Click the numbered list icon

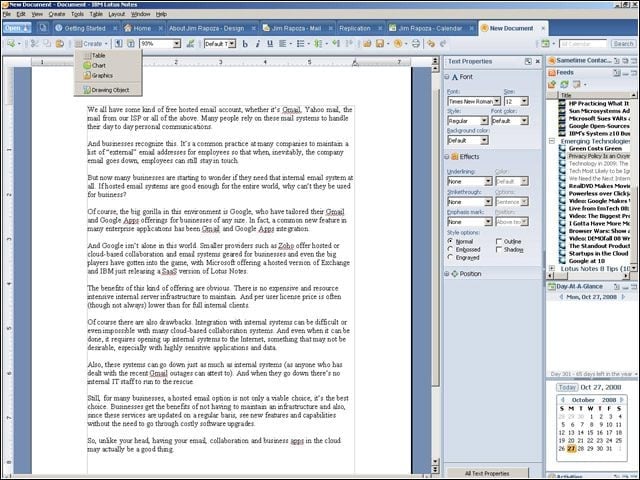pos(318,44)
